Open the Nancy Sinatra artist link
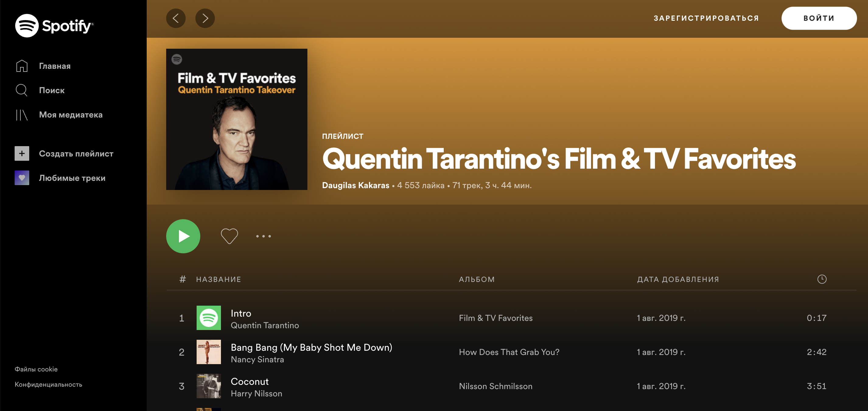 (257, 360)
